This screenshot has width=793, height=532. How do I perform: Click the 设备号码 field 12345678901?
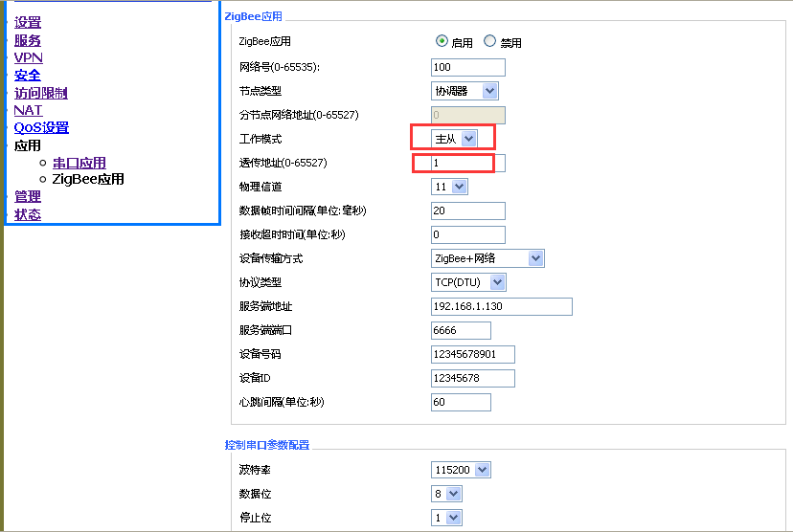[x=473, y=354]
